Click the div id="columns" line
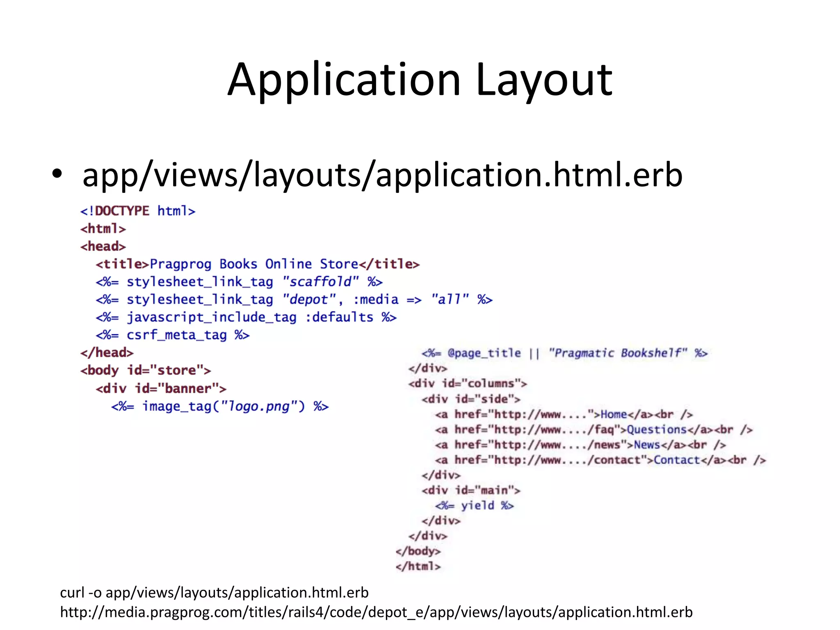 [468, 383]
